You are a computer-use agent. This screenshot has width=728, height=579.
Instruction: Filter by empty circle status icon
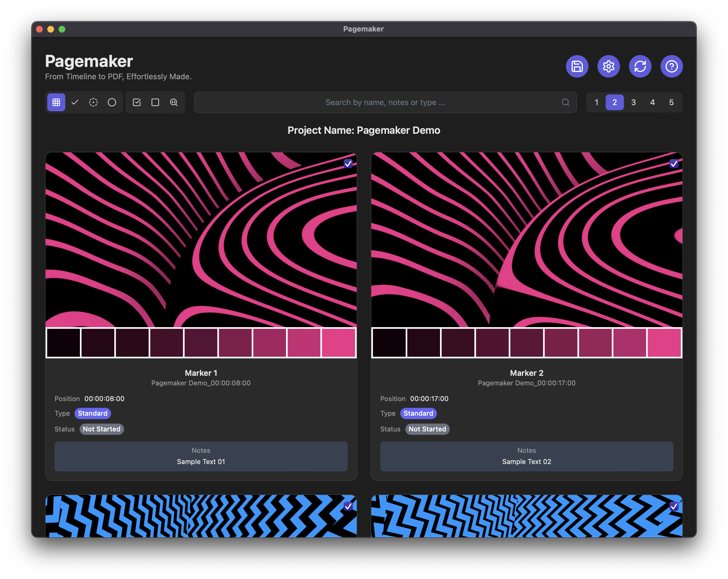[x=112, y=102]
